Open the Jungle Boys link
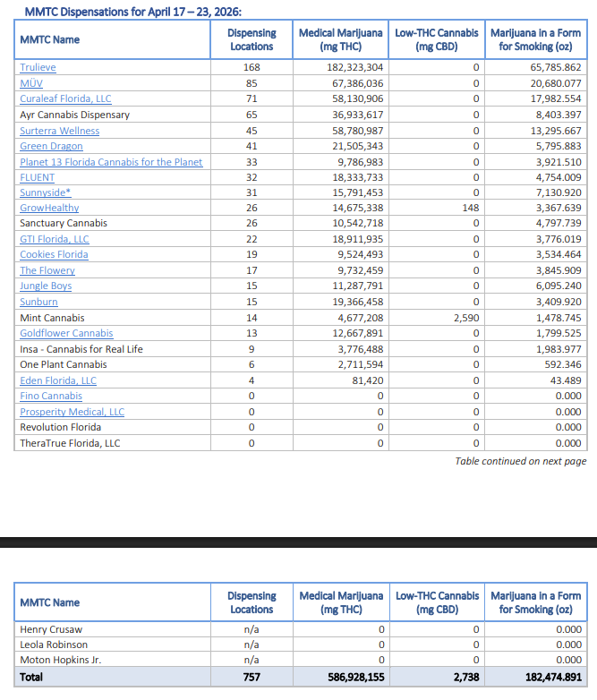Screen dimensions: 597x700 click(x=46, y=286)
